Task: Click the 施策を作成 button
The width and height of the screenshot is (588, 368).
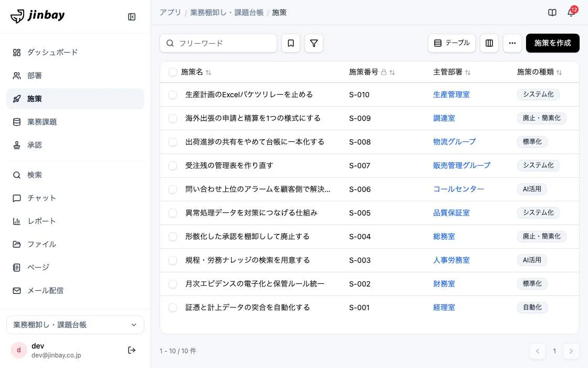Action: pyautogui.click(x=552, y=43)
